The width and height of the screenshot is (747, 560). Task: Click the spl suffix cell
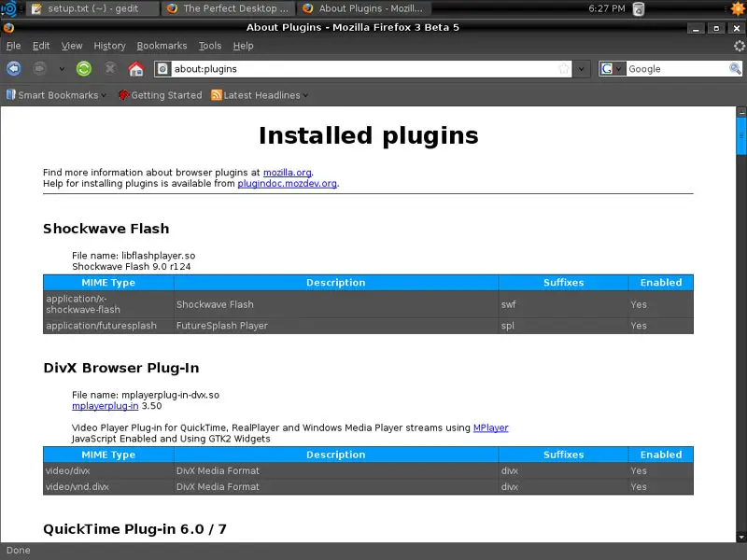coord(563,326)
